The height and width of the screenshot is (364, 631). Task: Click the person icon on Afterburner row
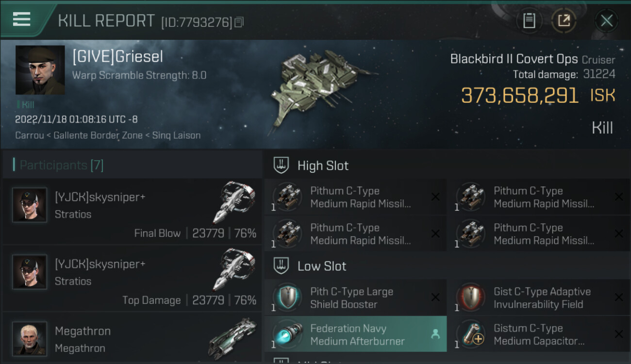(x=435, y=334)
